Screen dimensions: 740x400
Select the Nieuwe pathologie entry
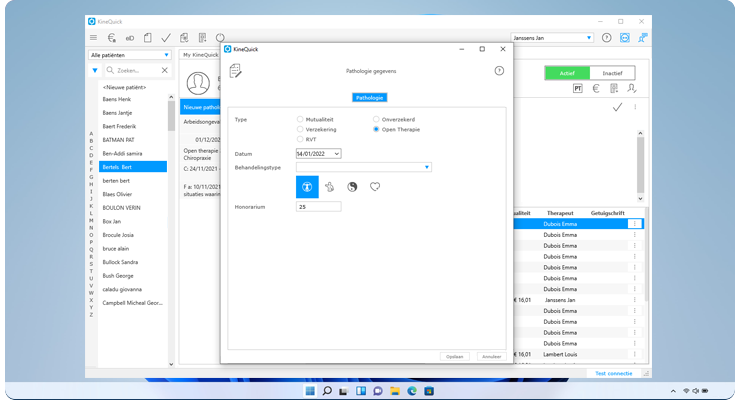pyautogui.click(x=201, y=107)
